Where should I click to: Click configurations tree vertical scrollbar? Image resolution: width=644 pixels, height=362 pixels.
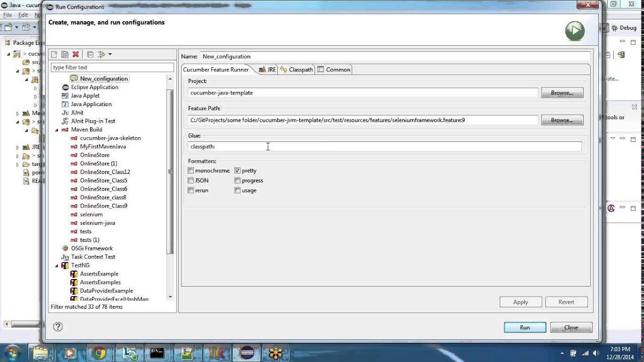point(170,171)
